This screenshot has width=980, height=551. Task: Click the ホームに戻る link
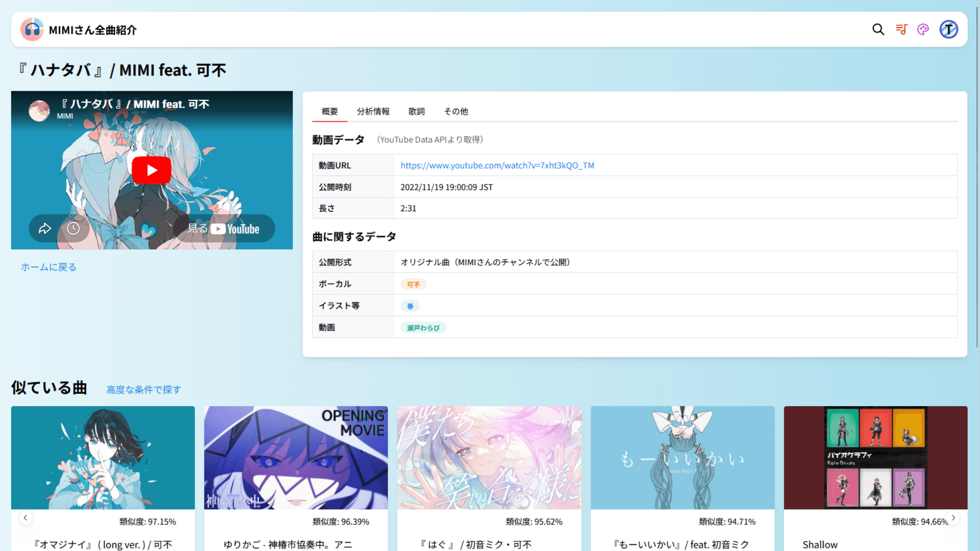click(48, 266)
